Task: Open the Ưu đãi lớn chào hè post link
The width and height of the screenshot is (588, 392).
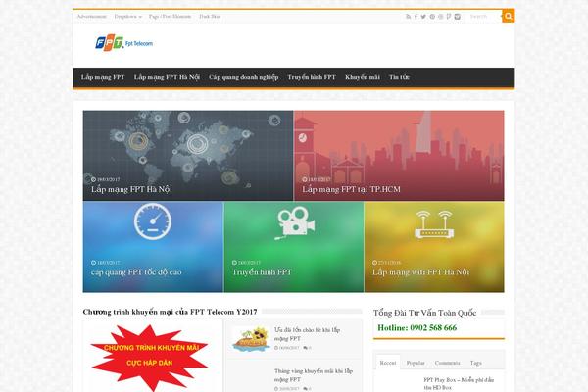Action: coord(307,334)
